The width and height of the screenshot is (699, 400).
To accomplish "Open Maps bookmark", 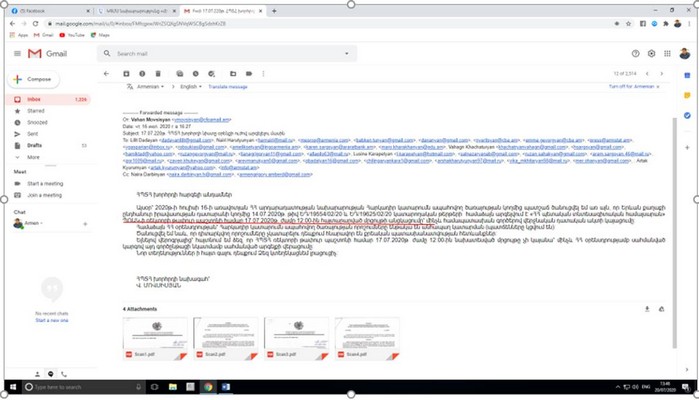I will 100,35.
